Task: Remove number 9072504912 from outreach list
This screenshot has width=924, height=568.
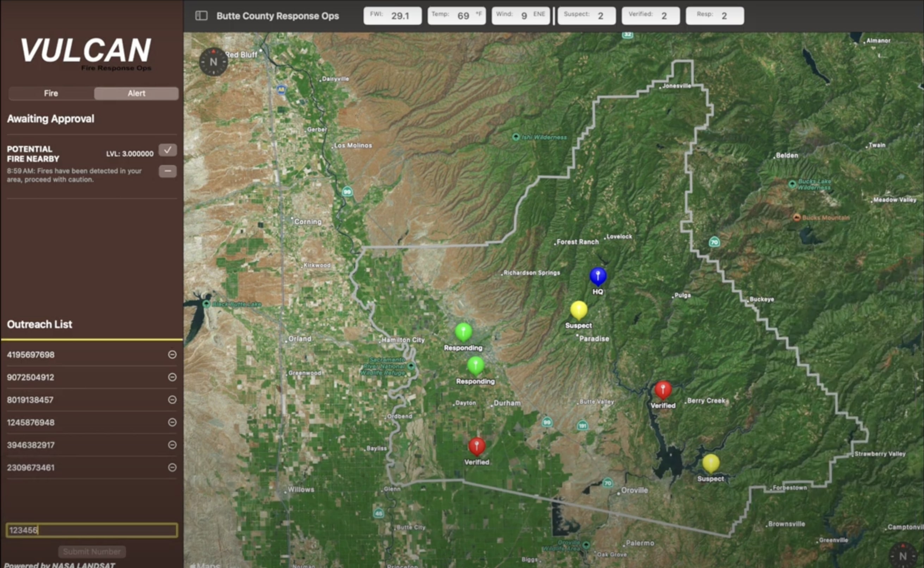Action: tap(172, 377)
